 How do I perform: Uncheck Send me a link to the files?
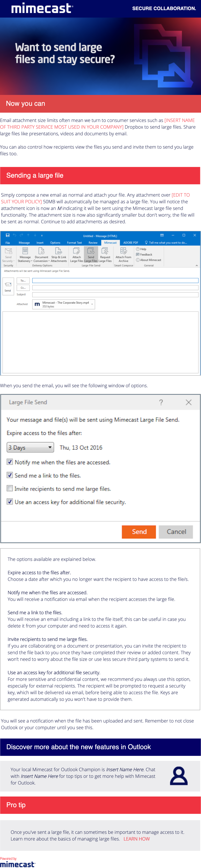coord(10,475)
